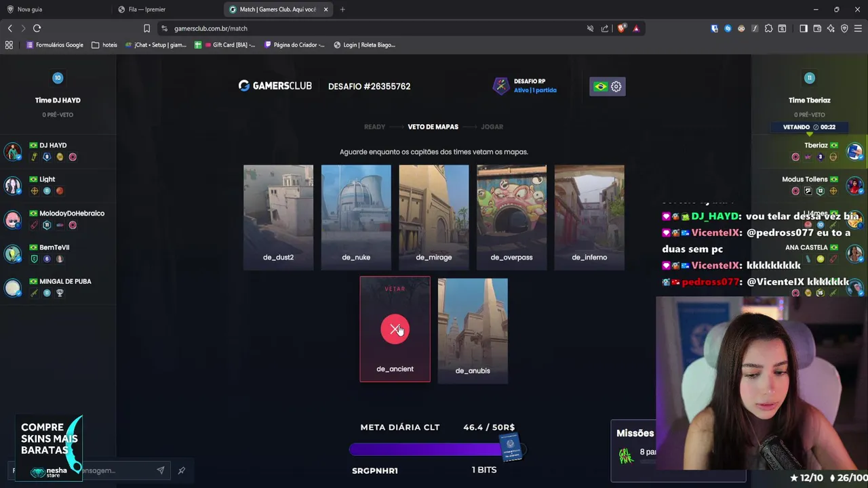This screenshot has height=488, width=868.
Task: Click the Gamers Club logo
Action: (x=275, y=86)
